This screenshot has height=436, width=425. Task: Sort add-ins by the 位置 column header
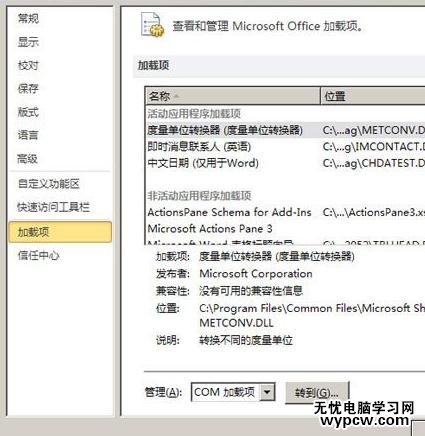click(373, 96)
